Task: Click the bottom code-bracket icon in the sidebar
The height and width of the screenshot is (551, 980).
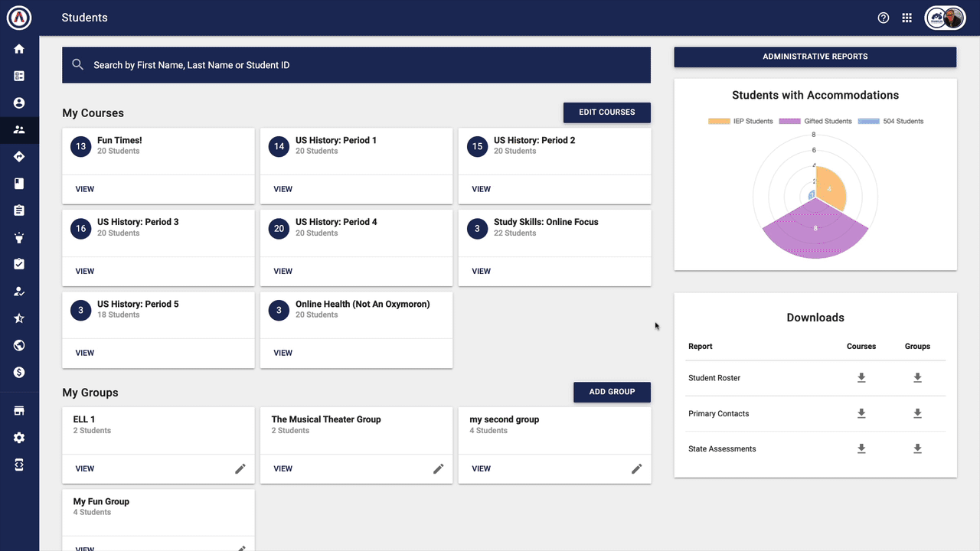Action: (x=19, y=465)
